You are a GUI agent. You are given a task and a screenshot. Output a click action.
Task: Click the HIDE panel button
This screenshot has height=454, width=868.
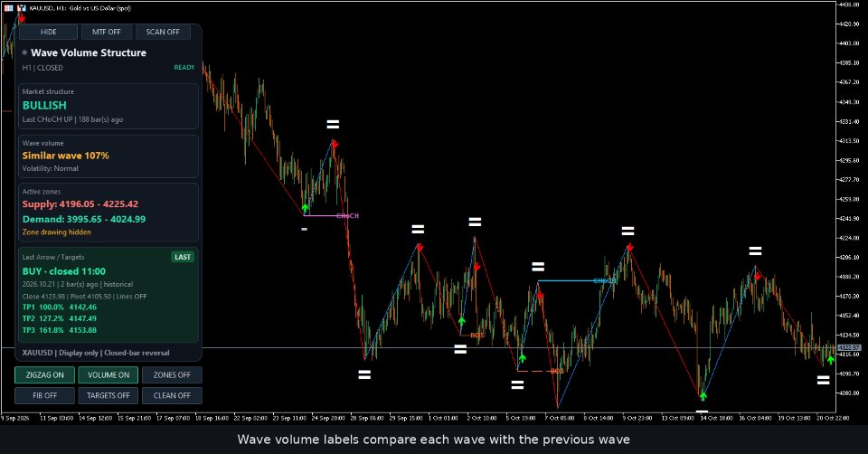(49, 33)
